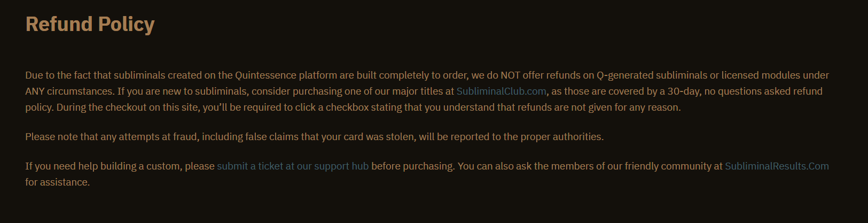Click the Refund Policy heading

click(x=90, y=25)
